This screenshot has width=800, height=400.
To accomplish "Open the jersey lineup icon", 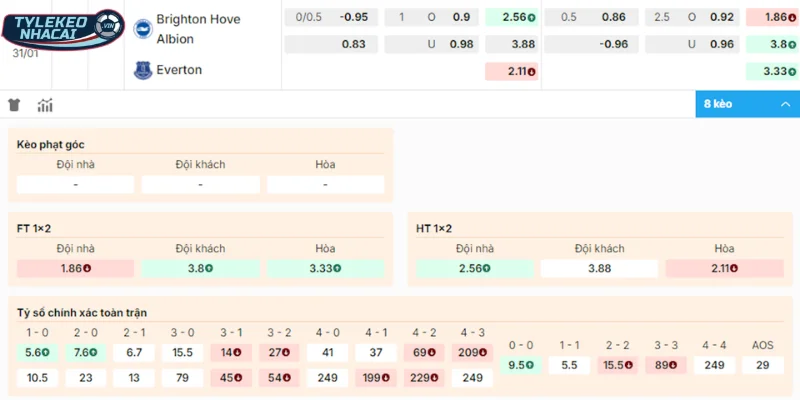I will (x=14, y=105).
